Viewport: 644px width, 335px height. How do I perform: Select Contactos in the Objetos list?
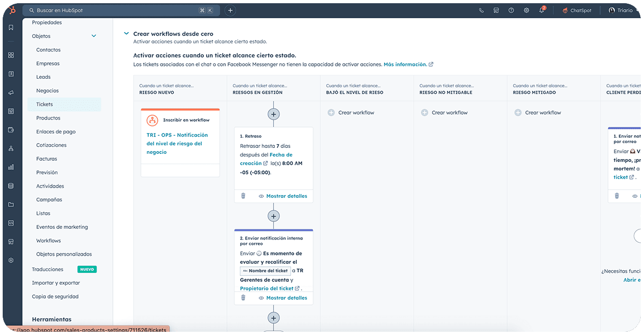tap(48, 50)
